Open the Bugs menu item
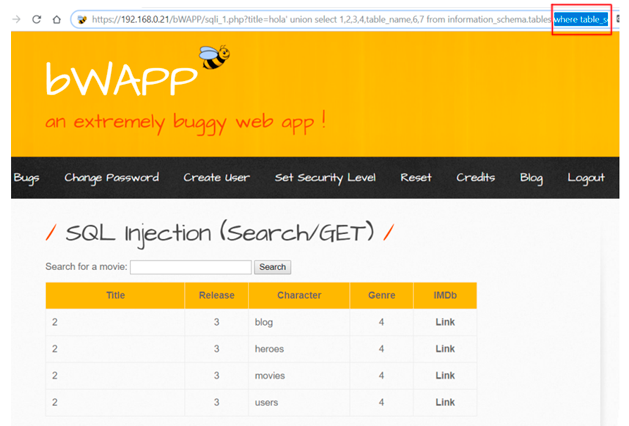 (26, 178)
